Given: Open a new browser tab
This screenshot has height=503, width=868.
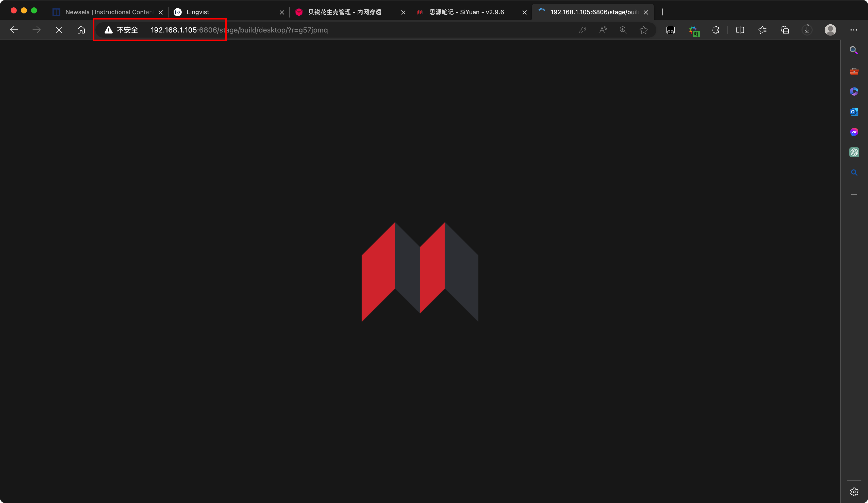Looking at the screenshot, I should point(662,12).
